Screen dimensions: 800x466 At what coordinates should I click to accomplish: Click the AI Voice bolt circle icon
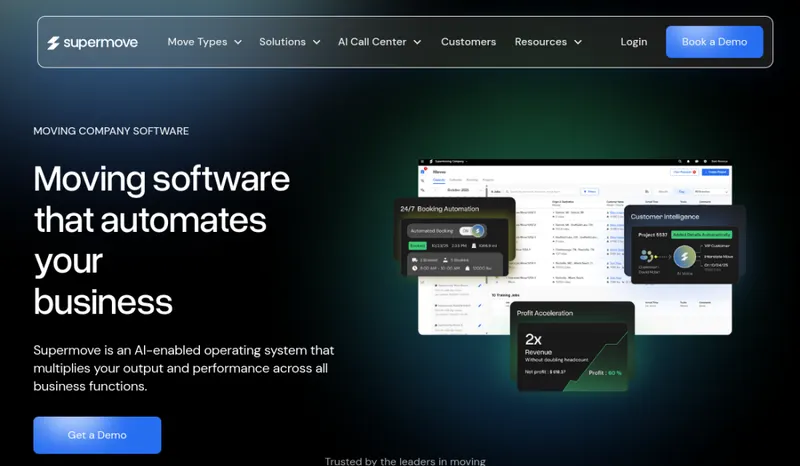click(685, 257)
